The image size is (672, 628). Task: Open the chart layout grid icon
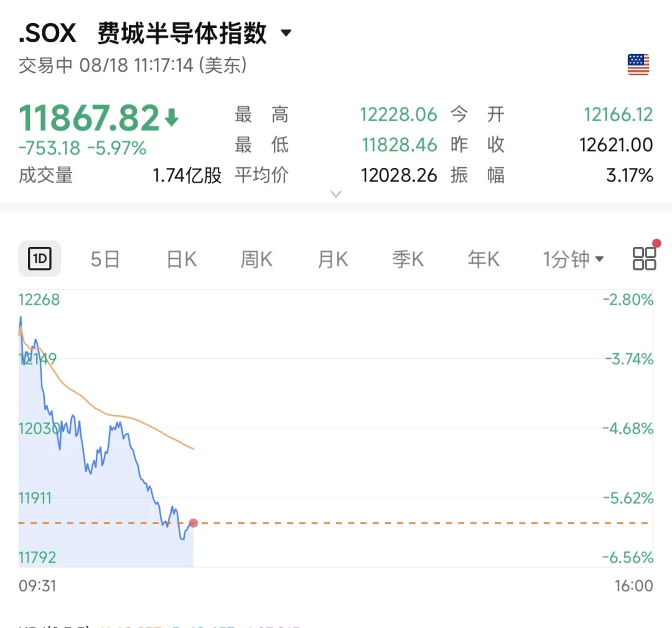pyautogui.click(x=644, y=258)
